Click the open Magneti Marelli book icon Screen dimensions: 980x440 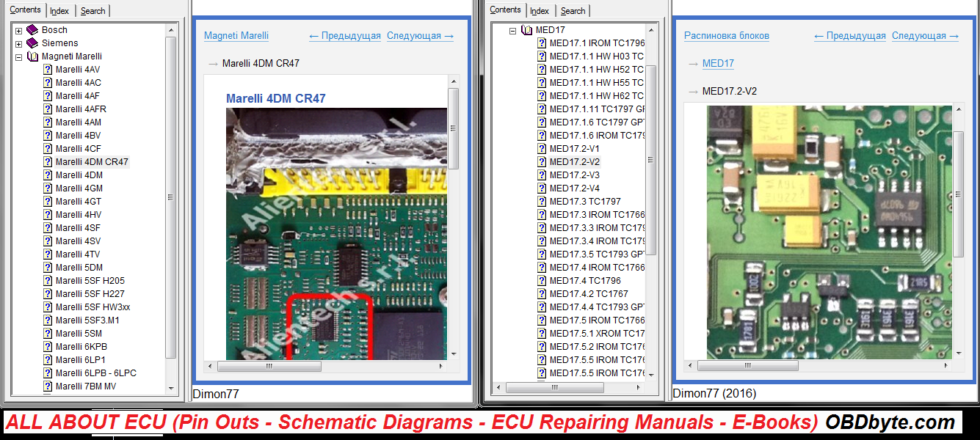pyautogui.click(x=32, y=56)
